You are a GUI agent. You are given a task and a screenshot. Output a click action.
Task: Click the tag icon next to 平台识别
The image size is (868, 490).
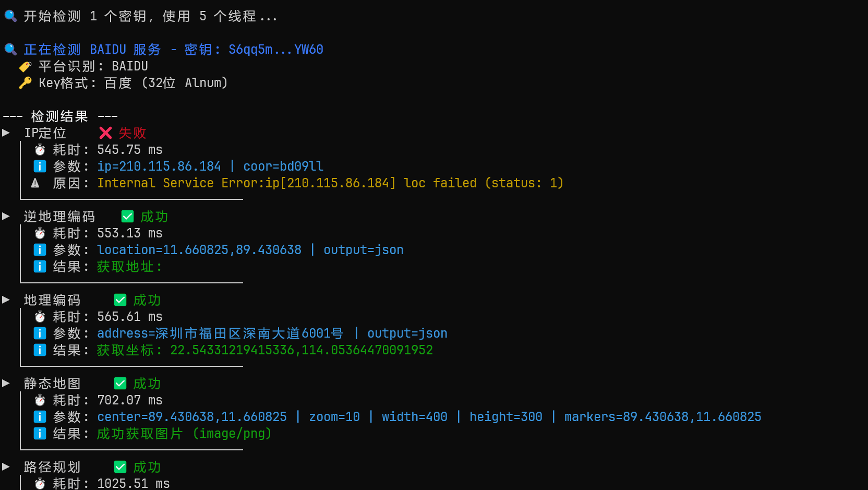25,67
